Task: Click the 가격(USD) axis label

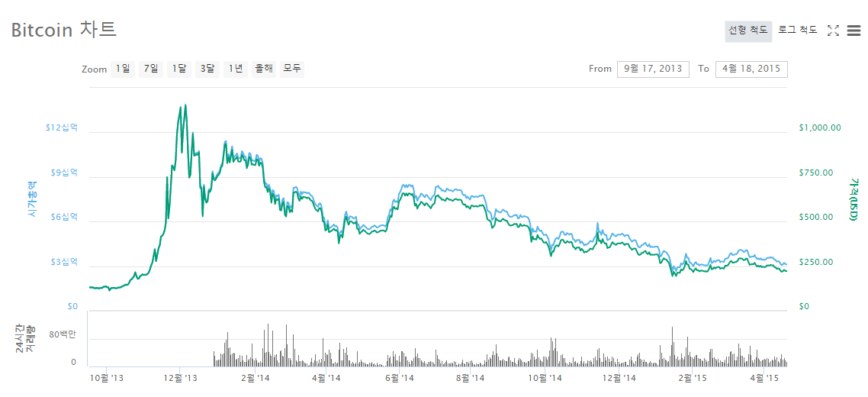Action: pyautogui.click(x=853, y=199)
